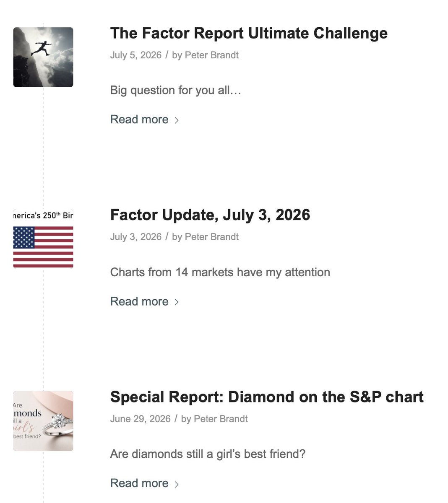Click the June 29, 2026 post date
448x503 pixels.
[141, 419]
